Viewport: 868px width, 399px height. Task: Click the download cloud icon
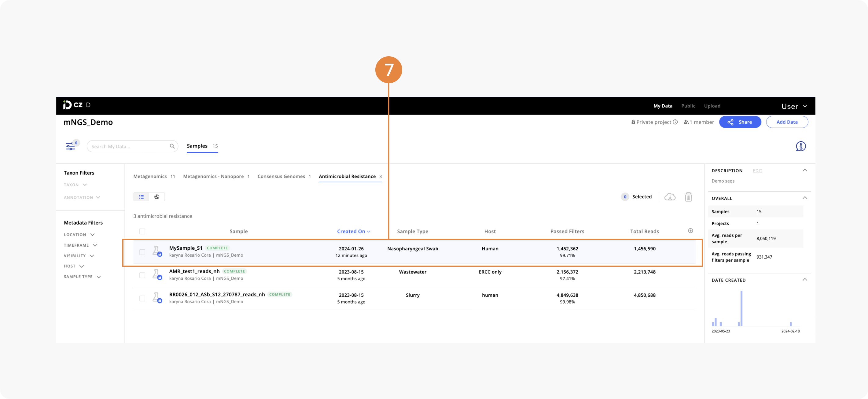coord(670,197)
